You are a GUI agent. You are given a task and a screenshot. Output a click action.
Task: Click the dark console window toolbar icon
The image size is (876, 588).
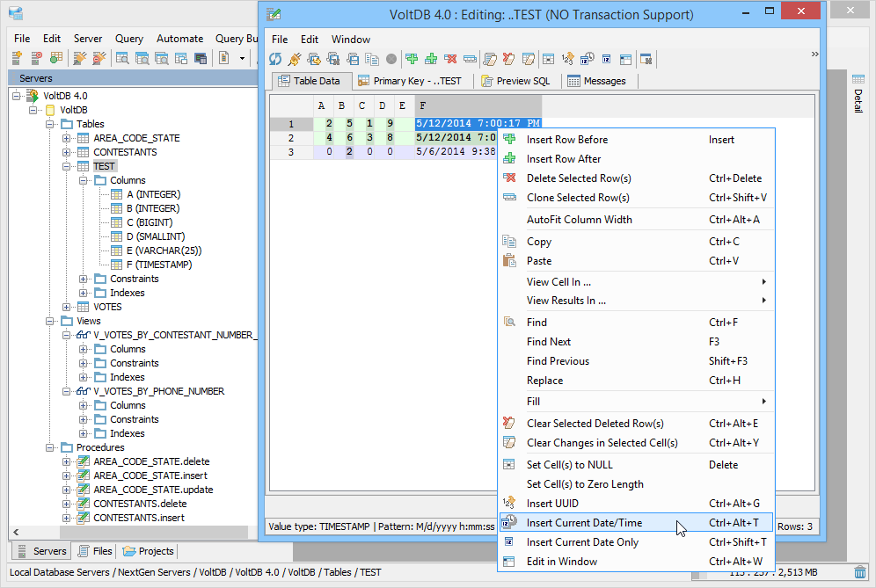coord(201,57)
